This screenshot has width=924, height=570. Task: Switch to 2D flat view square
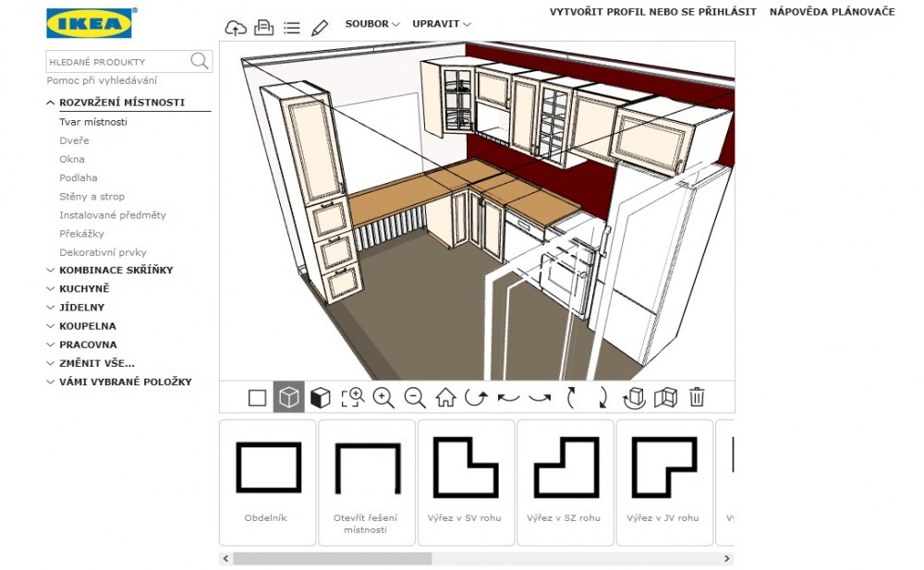tap(258, 397)
